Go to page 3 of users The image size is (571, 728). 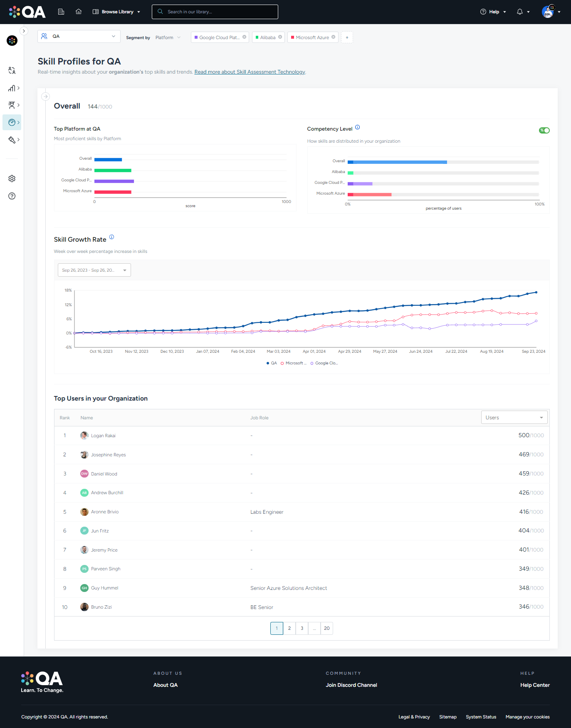pyautogui.click(x=302, y=628)
